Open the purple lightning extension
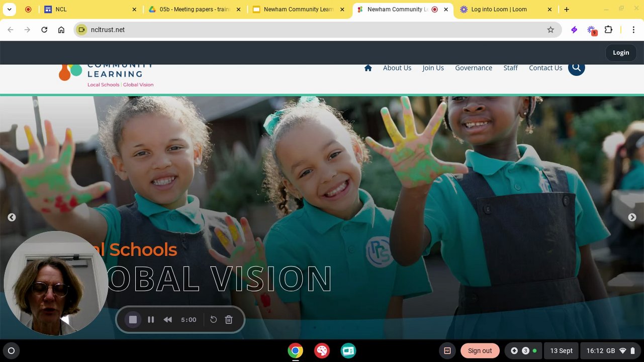The image size is (644, 362). pyautogui.click(x=574, y=30)
